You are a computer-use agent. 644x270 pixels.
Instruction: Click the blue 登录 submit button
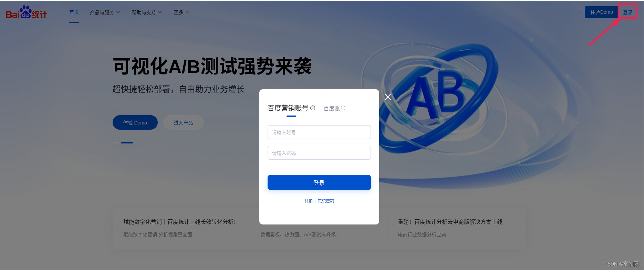(x=319, y=182)
